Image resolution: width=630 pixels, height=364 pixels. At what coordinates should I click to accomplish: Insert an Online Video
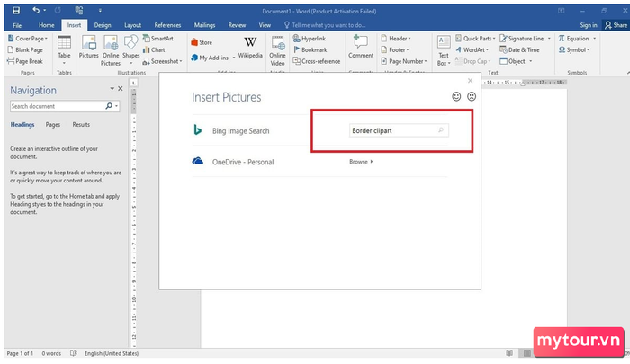[277, 50]
